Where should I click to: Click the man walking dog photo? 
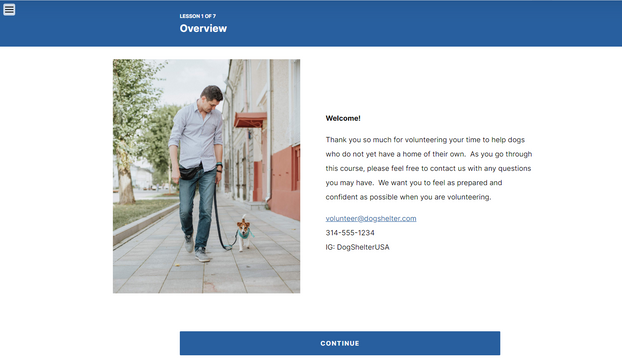[x=206, y=176]
